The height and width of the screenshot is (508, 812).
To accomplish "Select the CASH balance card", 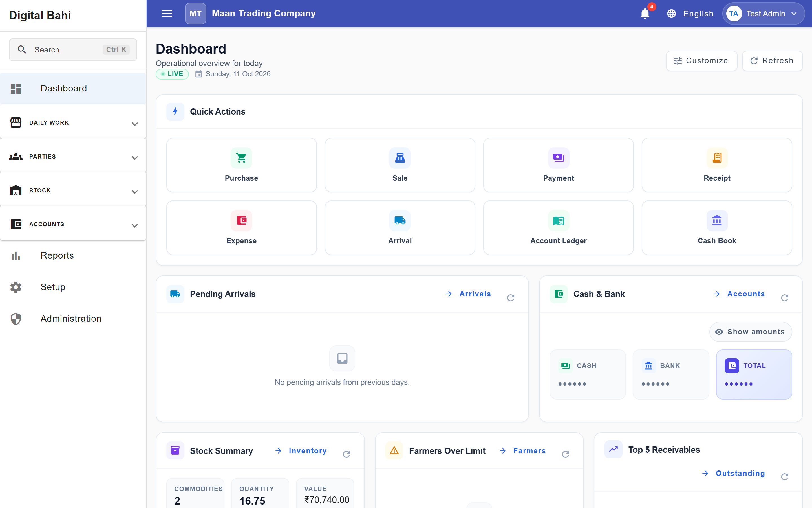I will [x=588, y=374].
